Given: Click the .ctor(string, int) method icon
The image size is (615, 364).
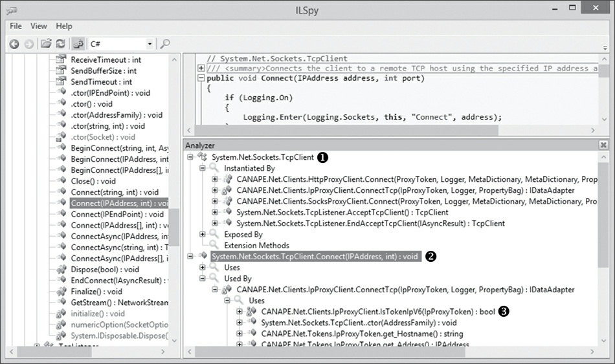Looking at the screenshot, I should click(x=61, y=125).
